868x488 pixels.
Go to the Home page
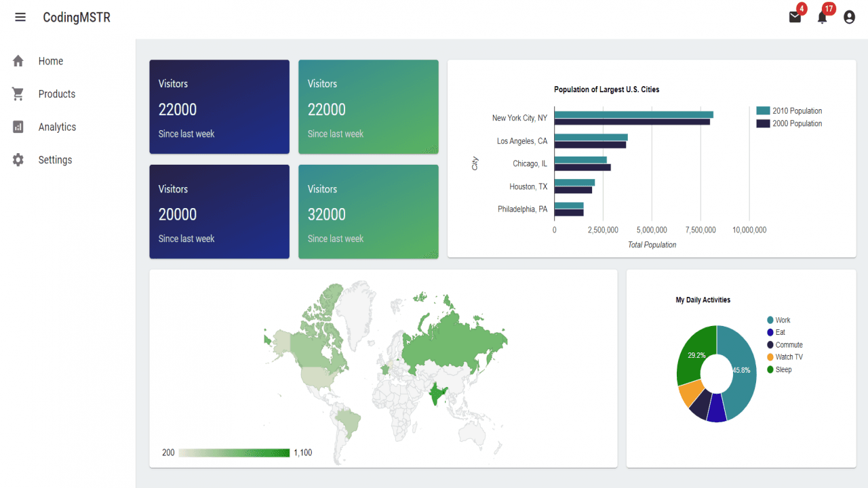pos(51,61)
